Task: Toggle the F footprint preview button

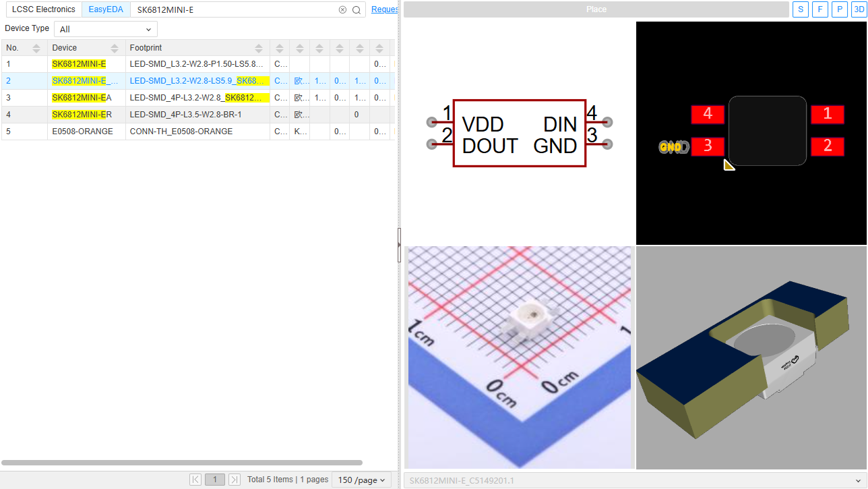Action: (x=820, y=9)
